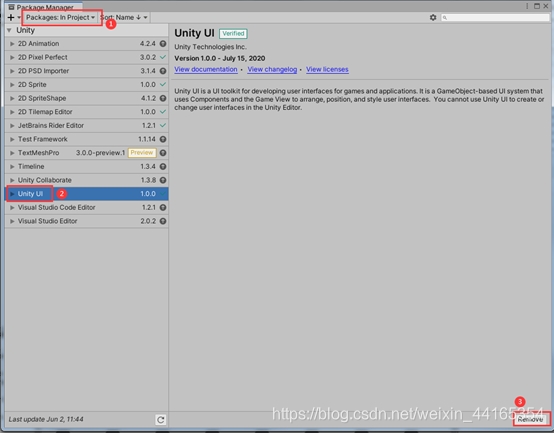Click update arrow icon for TextMeshPro
Screen dimensions: 554x433
pyautogui.click(x=163, y=153)
